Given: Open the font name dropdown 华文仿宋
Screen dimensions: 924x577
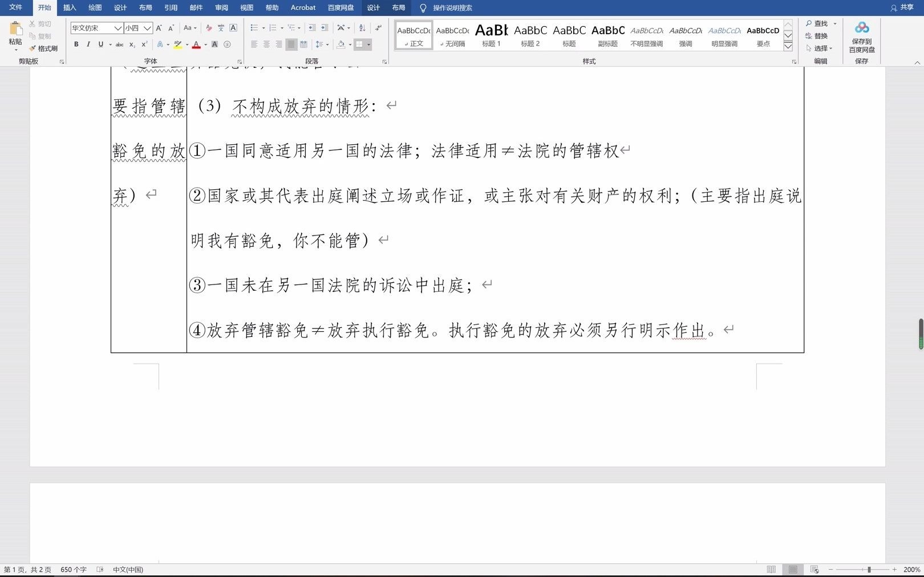Looking at the screenshot, I should [x=117, y=28].
